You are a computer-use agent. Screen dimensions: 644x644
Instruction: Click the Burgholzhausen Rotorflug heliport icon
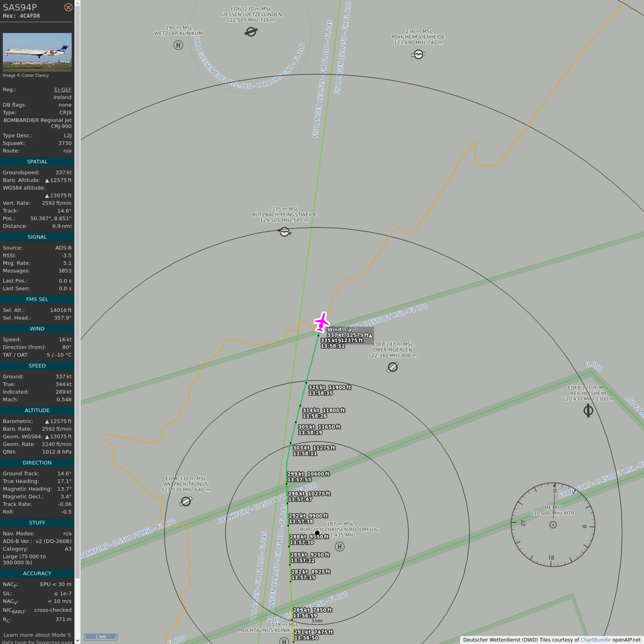tap(339, 547)
